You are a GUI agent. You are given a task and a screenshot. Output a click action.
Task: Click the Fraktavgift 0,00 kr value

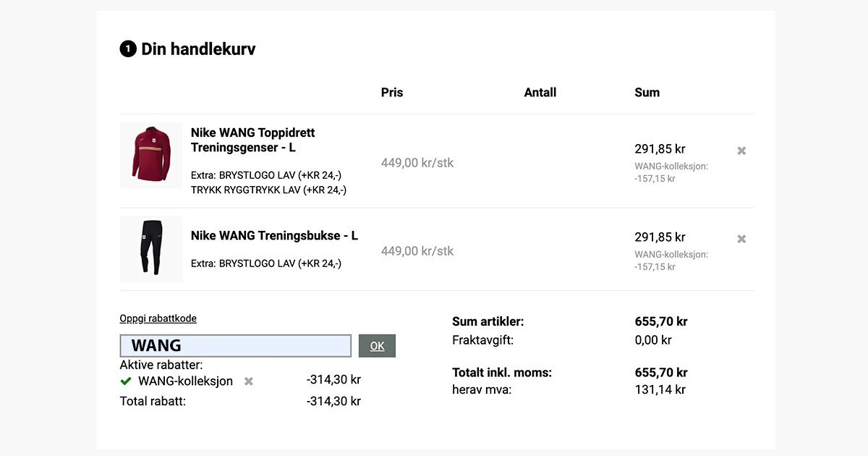click(653, 340)
